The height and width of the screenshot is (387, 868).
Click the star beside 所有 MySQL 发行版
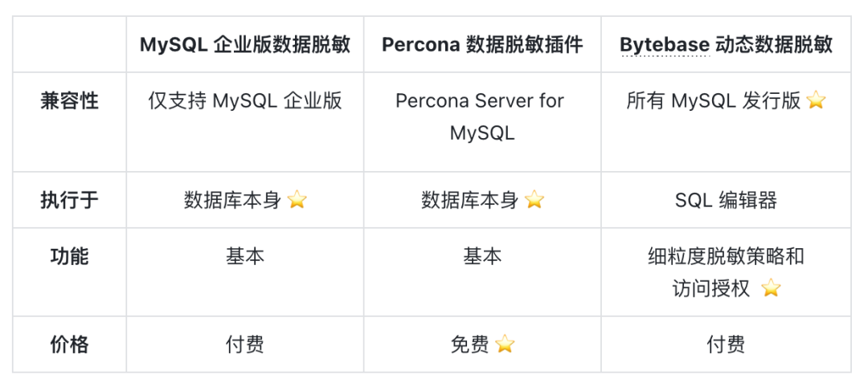click(816, 100)
